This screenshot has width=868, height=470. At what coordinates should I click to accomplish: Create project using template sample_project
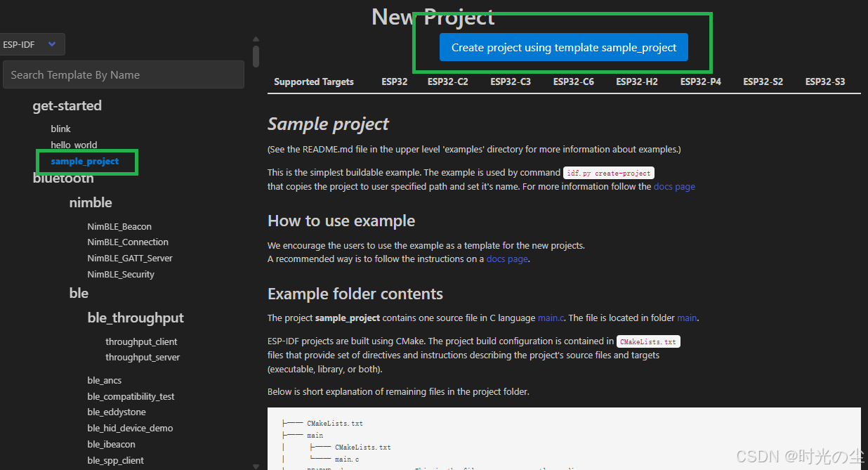564,48
